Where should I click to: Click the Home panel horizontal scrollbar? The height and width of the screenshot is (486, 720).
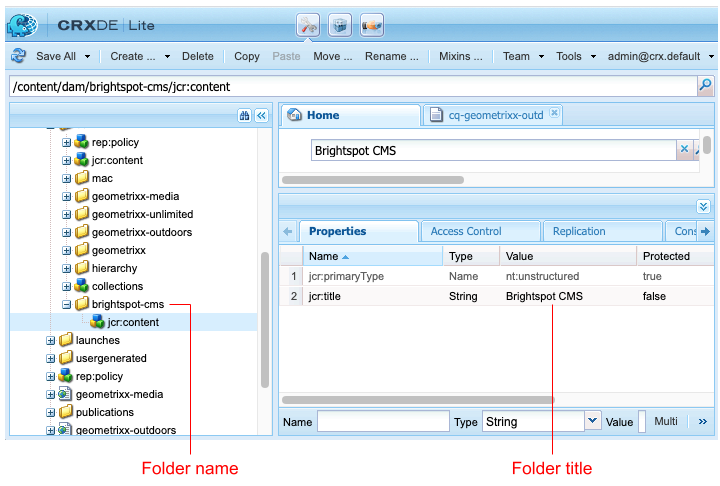click(x=372, y=180)
